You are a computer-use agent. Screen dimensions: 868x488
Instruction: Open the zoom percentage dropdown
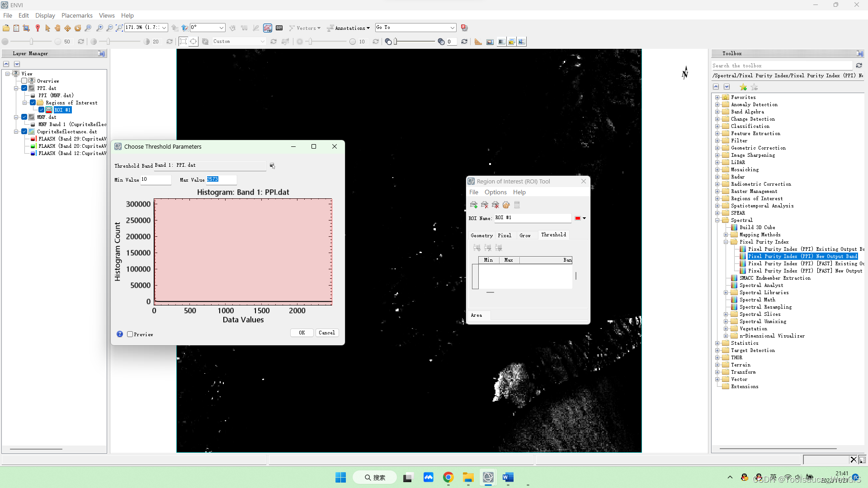click(x=164, y=28)
